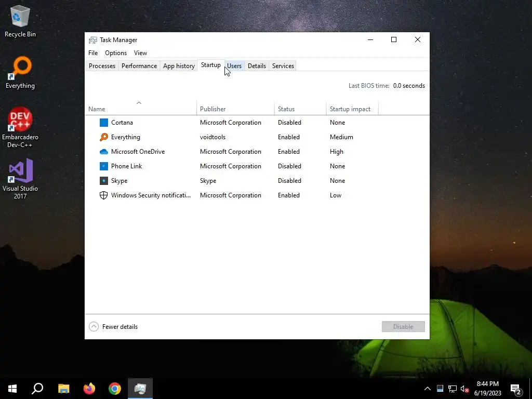Switch to the Performance tab

tap(139, 66)
